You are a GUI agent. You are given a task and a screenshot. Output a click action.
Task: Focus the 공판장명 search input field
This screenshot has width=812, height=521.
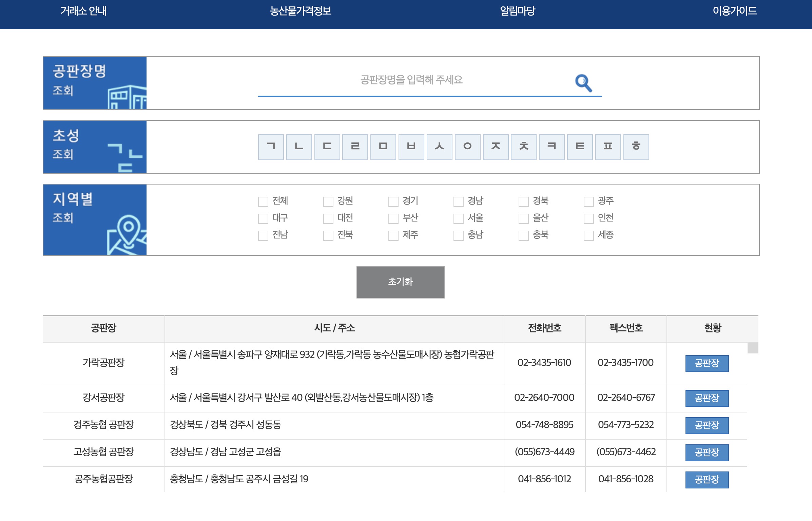click(x=411, y=80)
